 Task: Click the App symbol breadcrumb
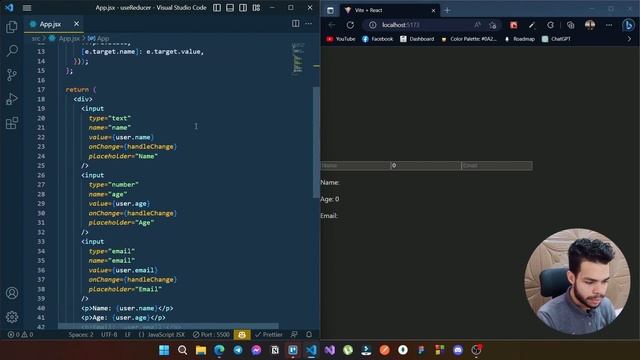pyautogui.click(x=103, y=38)
